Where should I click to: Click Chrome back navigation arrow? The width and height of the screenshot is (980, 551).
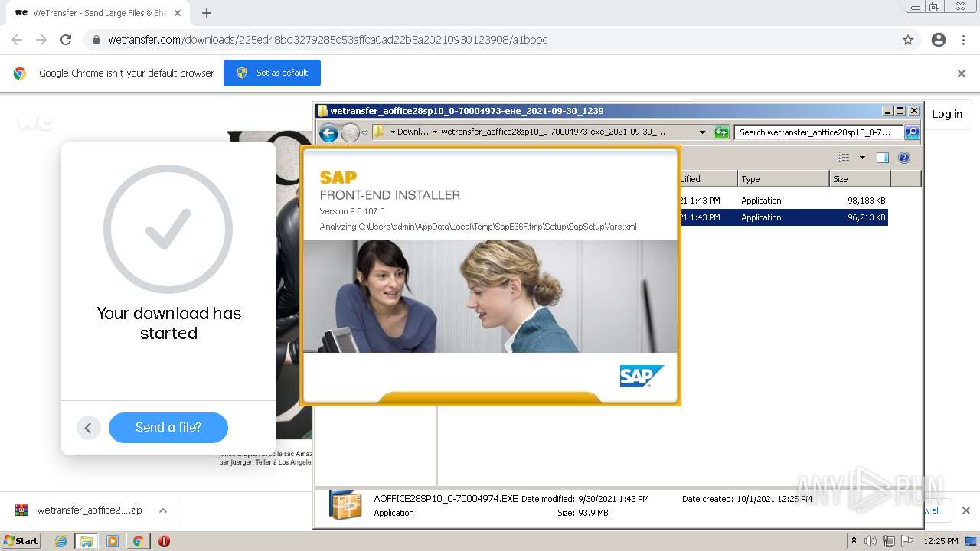[x=17, y=40]
